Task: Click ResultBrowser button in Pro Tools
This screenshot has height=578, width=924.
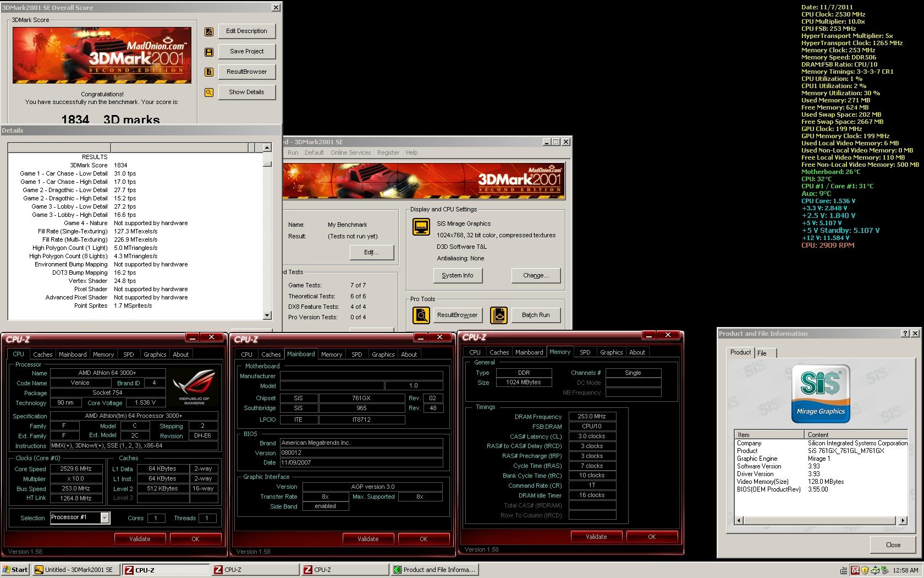Action: 457,315
